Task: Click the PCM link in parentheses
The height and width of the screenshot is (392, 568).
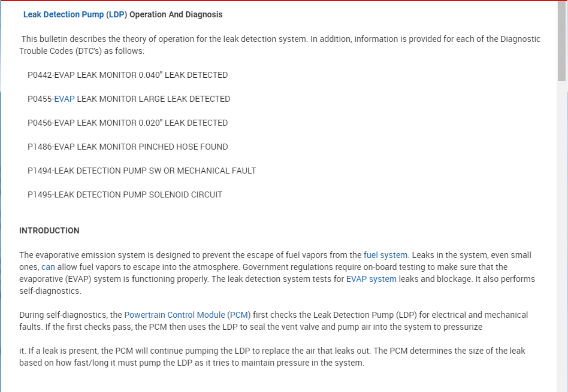Action: point(238,315)
